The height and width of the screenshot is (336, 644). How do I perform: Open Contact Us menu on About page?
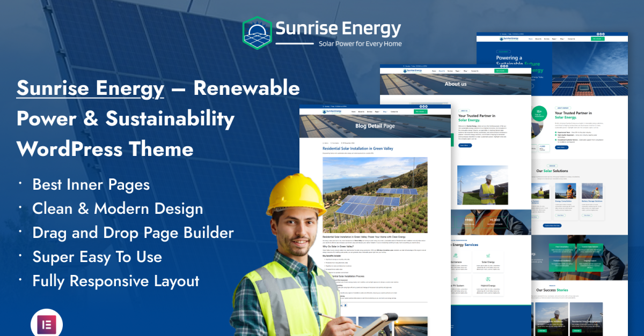[474, 71]
